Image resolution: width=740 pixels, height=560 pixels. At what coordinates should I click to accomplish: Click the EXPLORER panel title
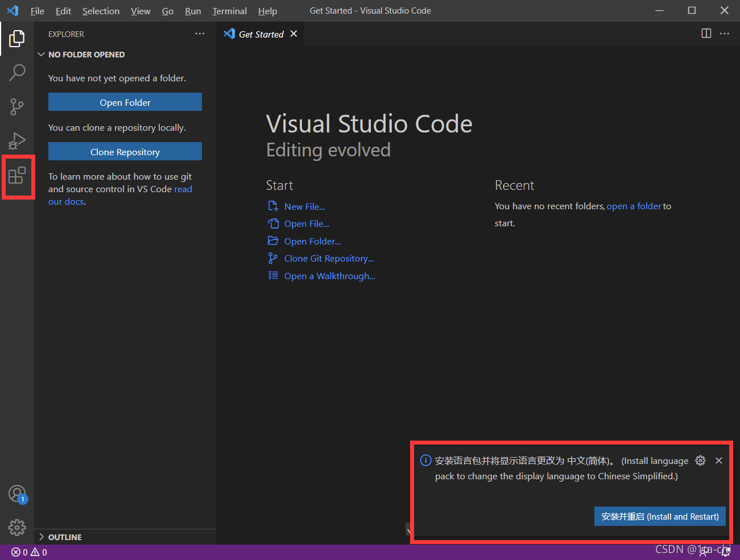(66, 34)
